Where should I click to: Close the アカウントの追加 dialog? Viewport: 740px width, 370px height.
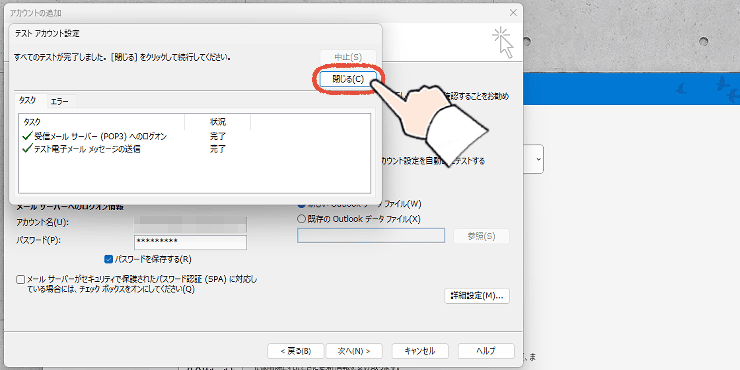[x=513, y=13]
